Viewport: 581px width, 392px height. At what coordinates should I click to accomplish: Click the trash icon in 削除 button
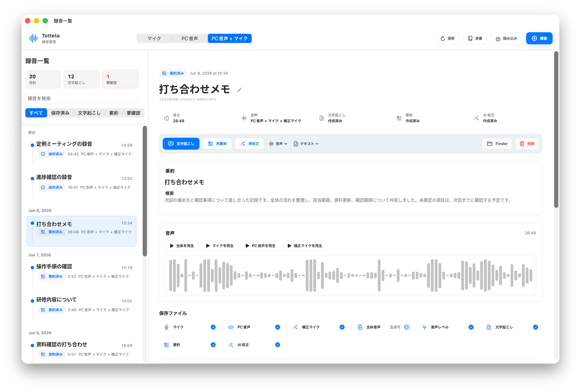tap(522, 144)
